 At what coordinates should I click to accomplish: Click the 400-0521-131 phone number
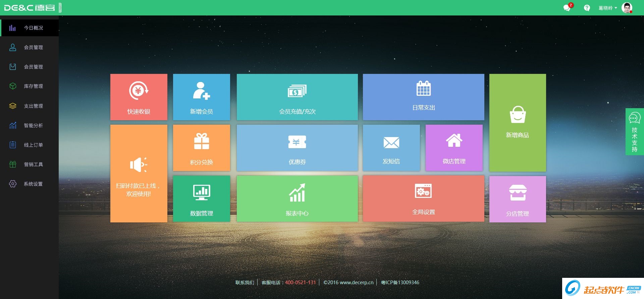(x=301, y=283)
